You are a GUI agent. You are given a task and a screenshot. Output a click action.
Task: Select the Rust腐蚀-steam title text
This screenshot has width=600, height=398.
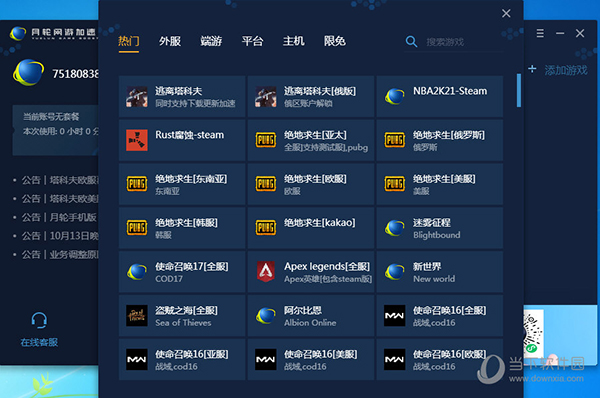point(189,135)
